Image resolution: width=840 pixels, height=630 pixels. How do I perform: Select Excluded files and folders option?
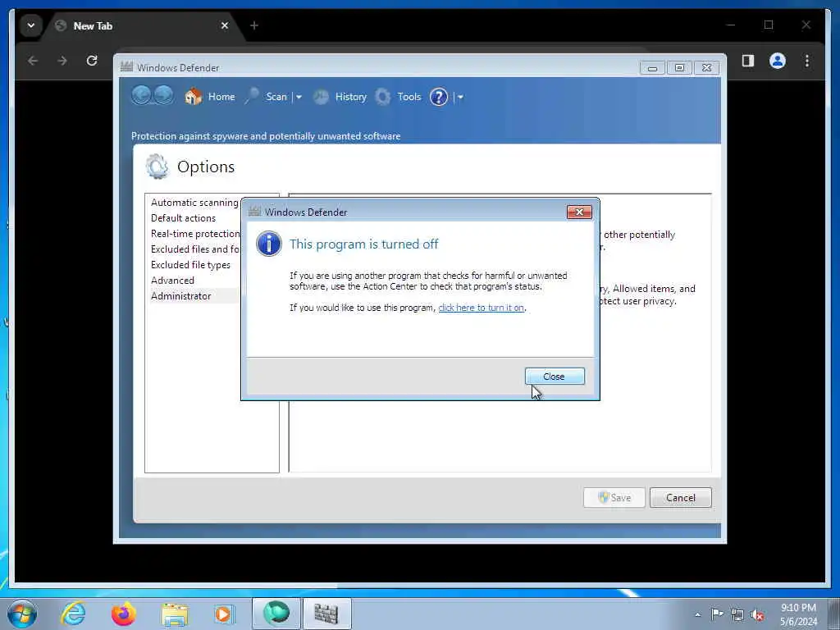pos(195,249)
